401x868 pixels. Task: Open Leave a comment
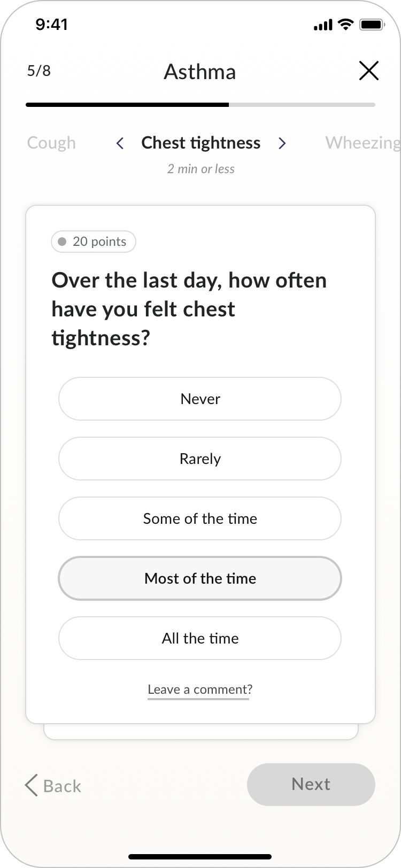[x=199, y=689]
